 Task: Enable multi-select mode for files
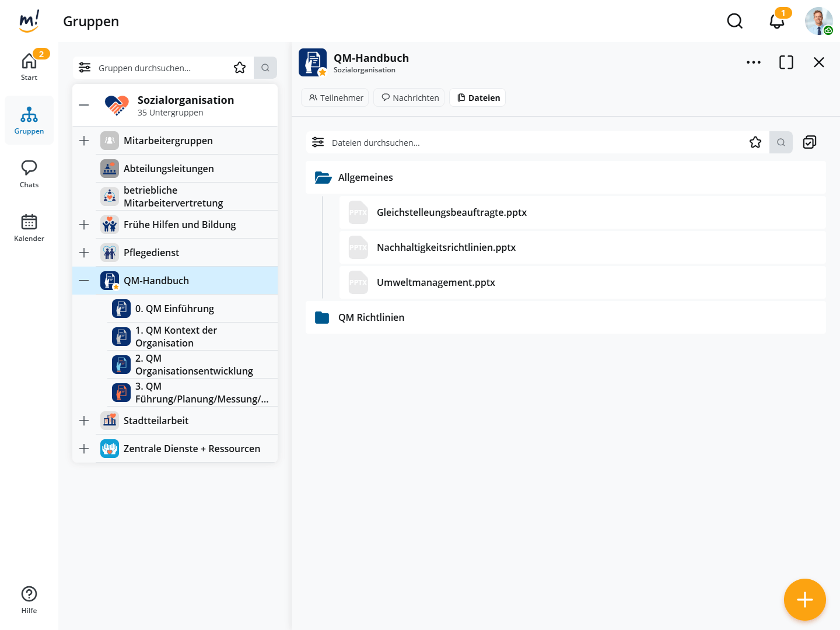tap(809, 142)
